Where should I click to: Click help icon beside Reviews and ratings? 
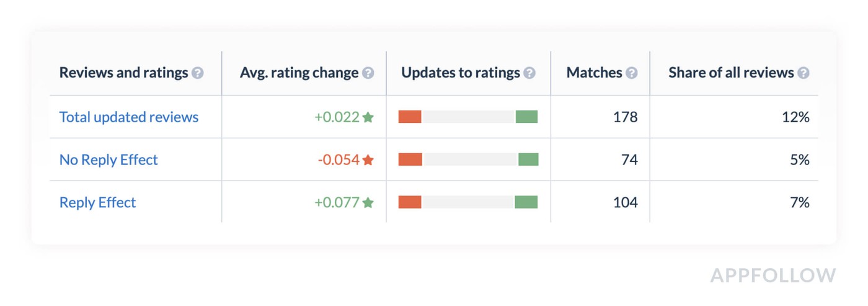click(x=197, y=73)
